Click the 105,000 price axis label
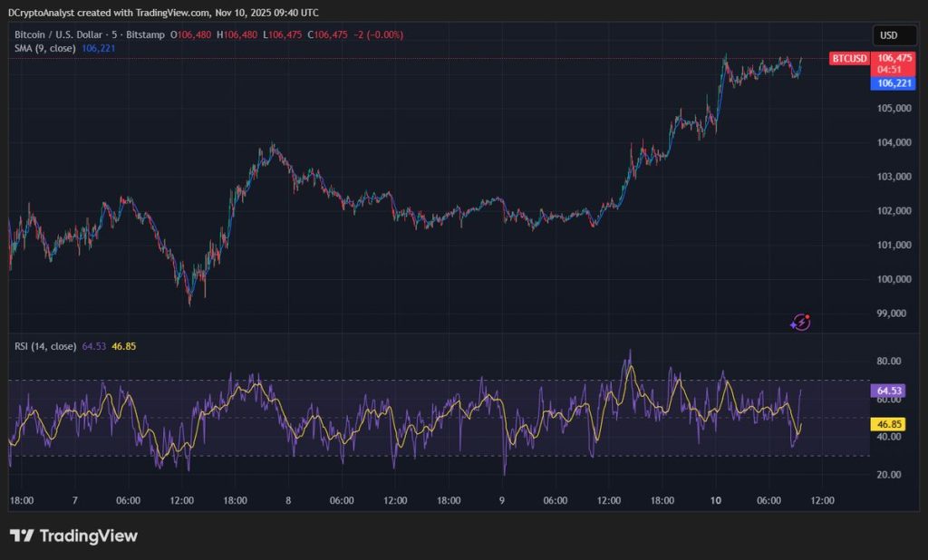 [894, 108]
